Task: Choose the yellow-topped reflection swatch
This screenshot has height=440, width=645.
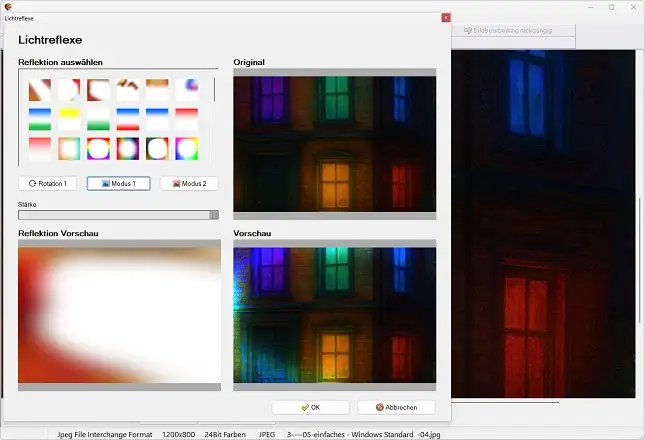Action: click(69, 119)
